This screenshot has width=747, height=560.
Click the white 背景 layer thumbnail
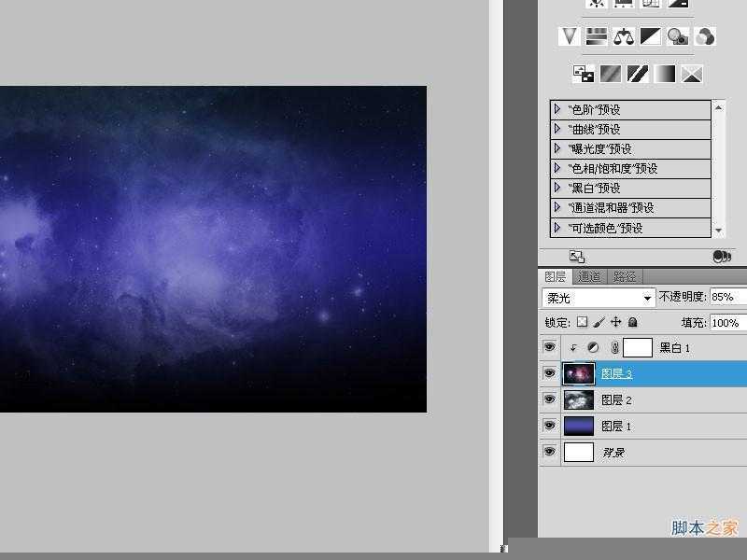(x=579, y=452)
